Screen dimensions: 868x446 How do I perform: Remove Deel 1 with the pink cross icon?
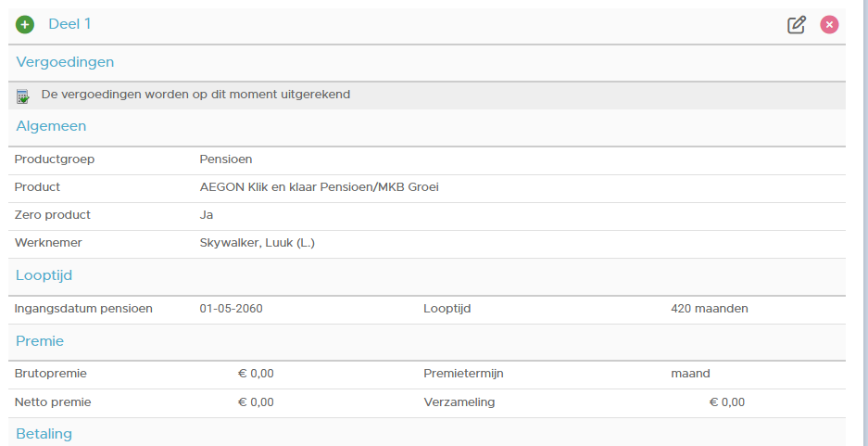coord(829,24)
